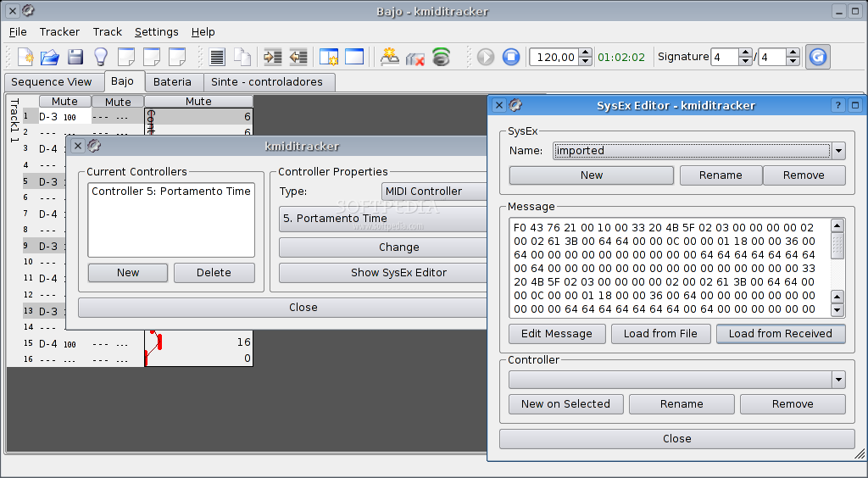Click the 5. Portamento Time button
The width and height of the screenshot is (868, 478).
pos(383,219)
